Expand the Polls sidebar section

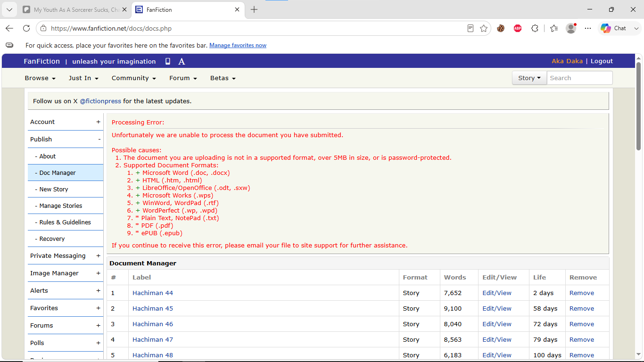pos(66,343)
